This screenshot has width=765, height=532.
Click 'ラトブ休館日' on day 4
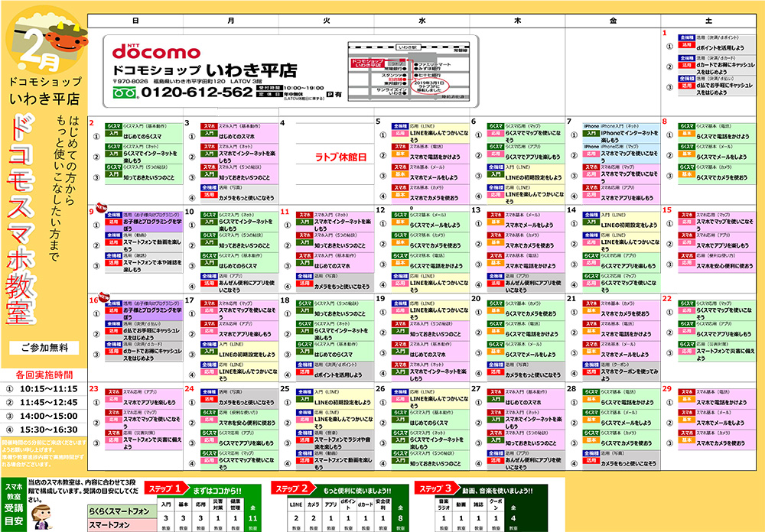pyautogui.click(x=340, y=157)
